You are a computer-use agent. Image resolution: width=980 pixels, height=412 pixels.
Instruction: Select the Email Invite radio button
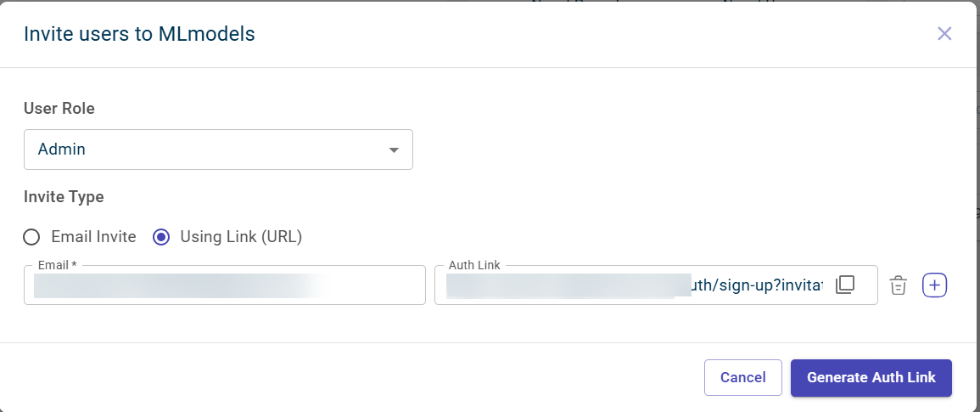coord(31,237)
